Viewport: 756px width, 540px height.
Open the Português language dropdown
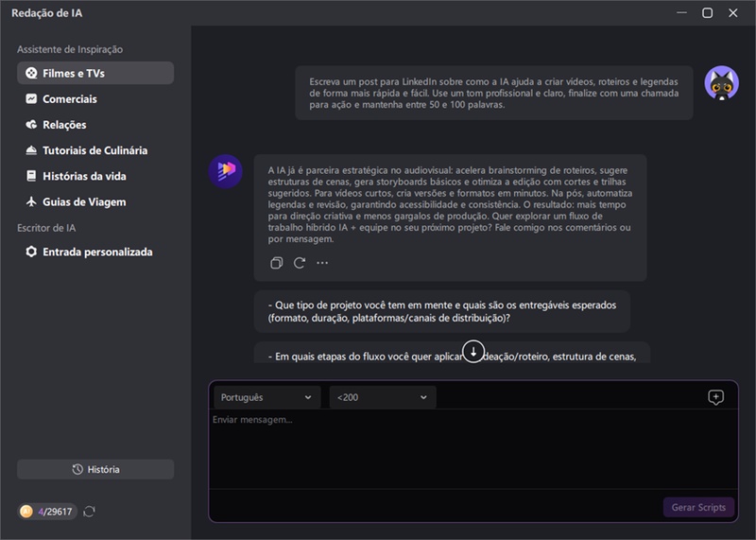(x=267, y=397)
